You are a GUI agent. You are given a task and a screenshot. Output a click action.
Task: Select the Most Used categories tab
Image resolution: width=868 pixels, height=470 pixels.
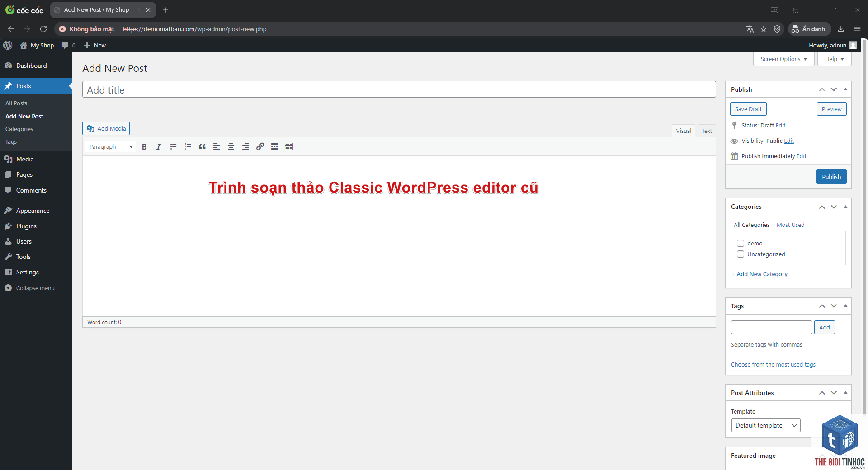coord(790,225)
